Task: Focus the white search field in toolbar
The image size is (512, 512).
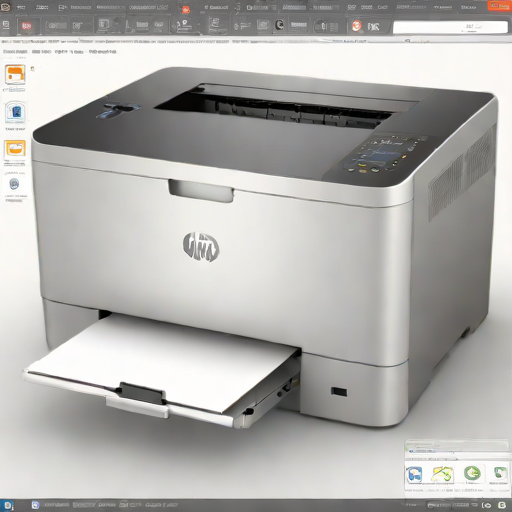Action: (x=450, y=27)
